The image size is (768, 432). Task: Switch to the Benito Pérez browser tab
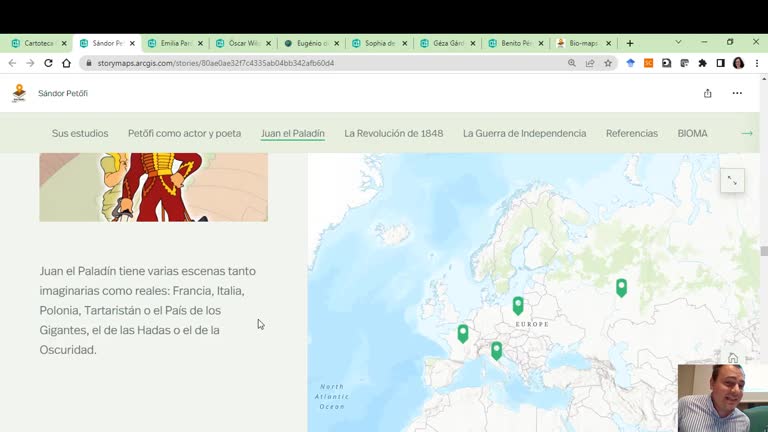coord(516,44)
